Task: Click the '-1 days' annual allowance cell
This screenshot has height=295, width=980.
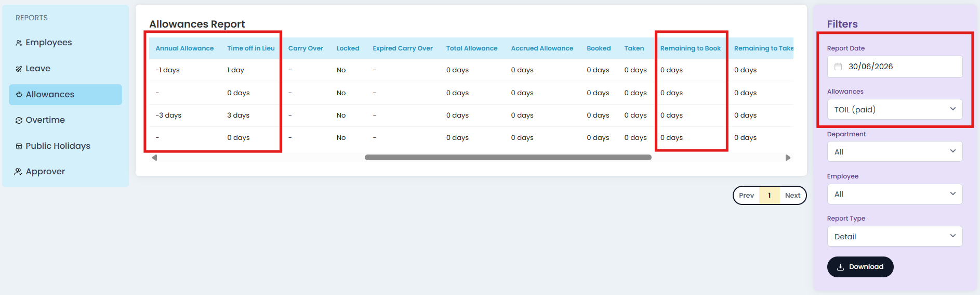Action: pyautogui.click(x=167, y=70)
